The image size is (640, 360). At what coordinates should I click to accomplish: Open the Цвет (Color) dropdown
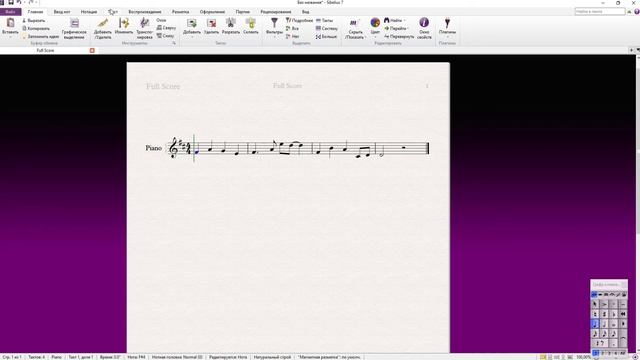376,37
